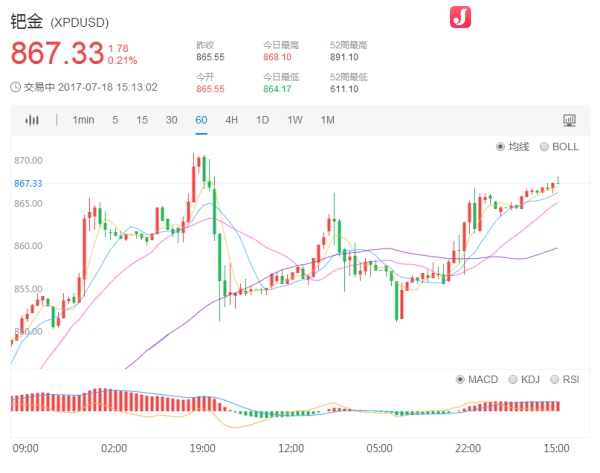This screenshot has height=473, width=600.
Task: Click the 855.00 price axis label
Action: pos(28,289)
